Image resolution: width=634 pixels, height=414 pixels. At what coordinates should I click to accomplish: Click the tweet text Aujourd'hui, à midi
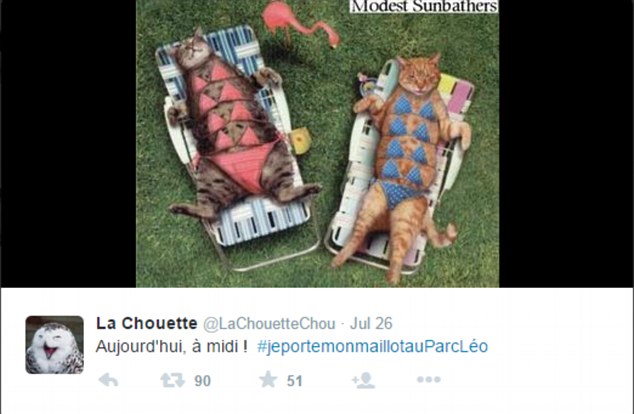pos(171,346)
